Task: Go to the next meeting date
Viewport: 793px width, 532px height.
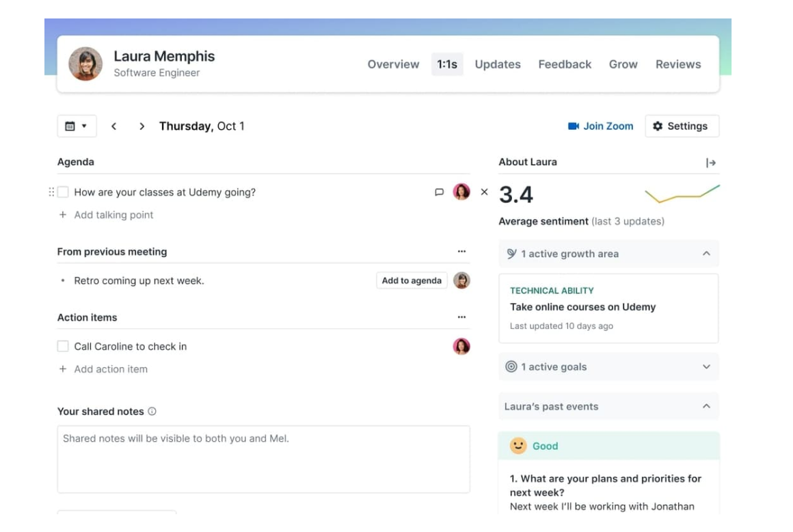Action: click(x=142, y=127)
